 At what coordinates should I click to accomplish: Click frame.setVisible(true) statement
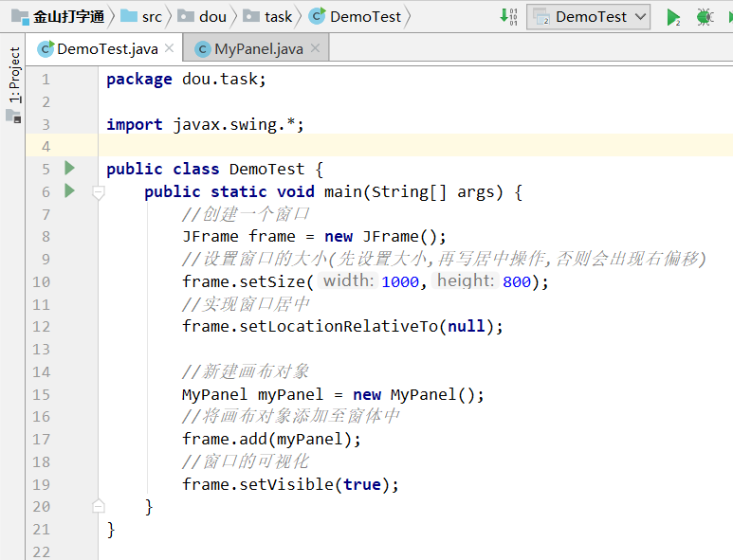tap(290, 485)
